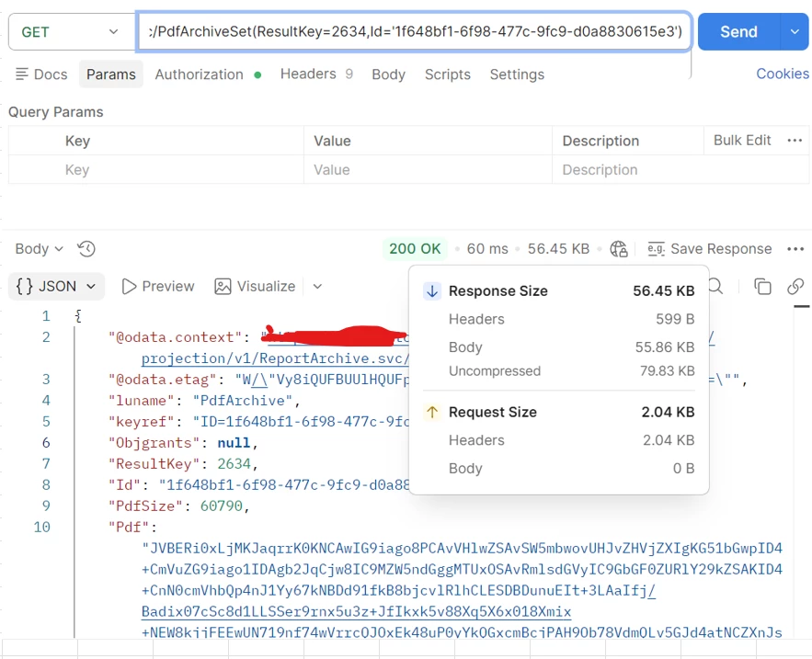
Task: Select GET method dropdown
Action: 69,31
